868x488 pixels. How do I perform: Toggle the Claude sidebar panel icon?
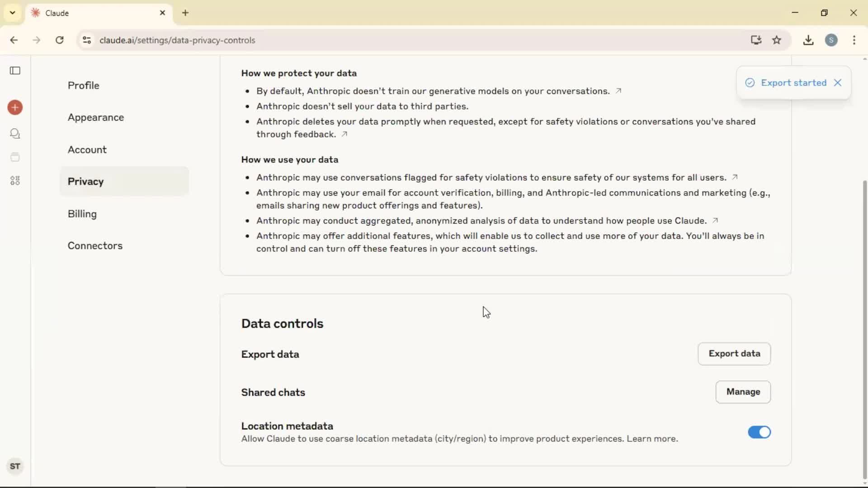click(x=15, y=70)
